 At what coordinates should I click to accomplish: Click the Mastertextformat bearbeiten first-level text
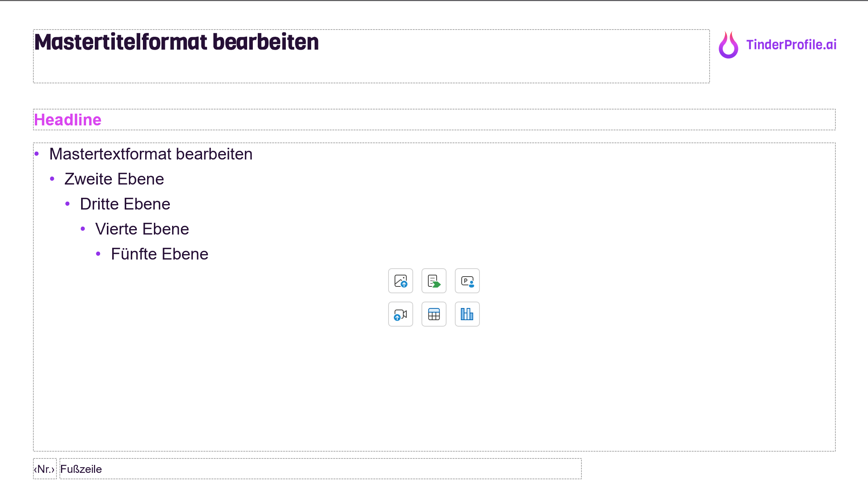click(x=151, y=154)
